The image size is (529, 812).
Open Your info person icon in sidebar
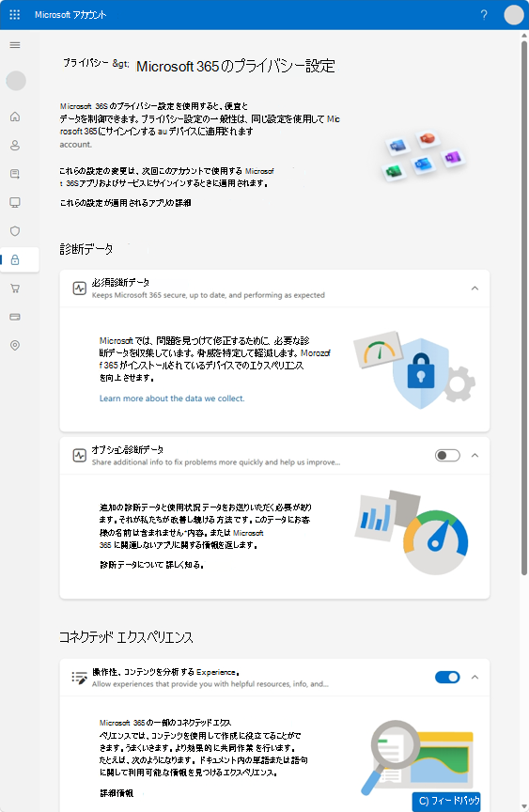(15, 145)
